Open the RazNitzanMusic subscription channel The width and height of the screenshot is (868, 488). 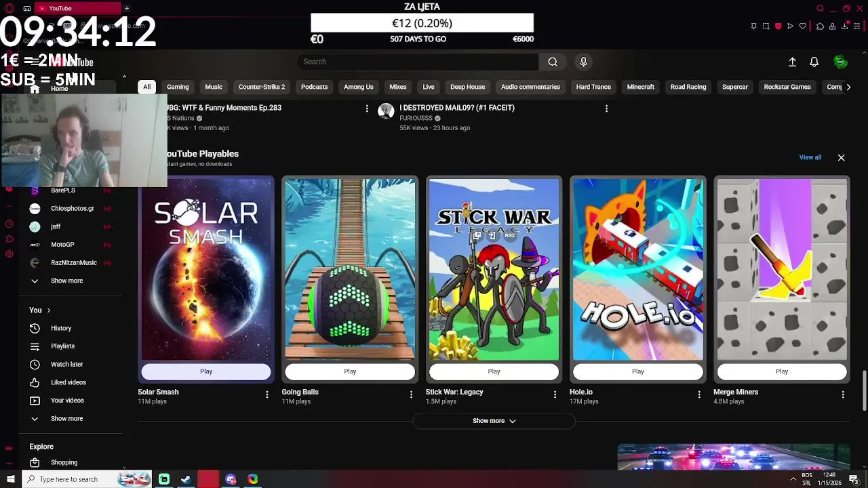(x=71, y=263)
